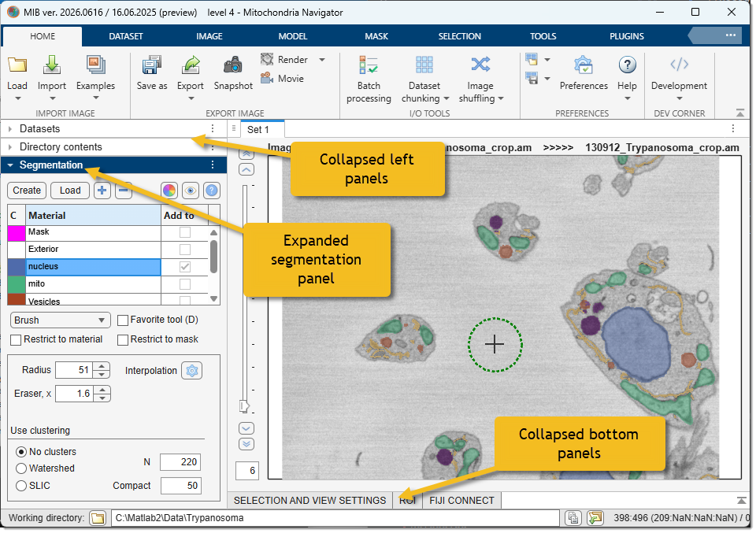Select the No clusters option
This screenshot has height=533, width=756.
click(x=21, y=452)
